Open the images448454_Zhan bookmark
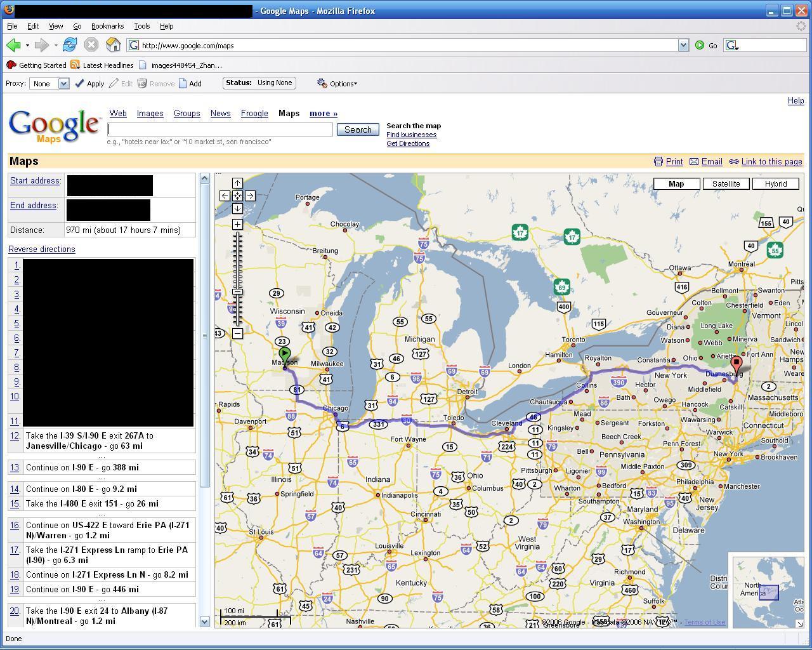This screenshot has height=650, width=812. 180,65
